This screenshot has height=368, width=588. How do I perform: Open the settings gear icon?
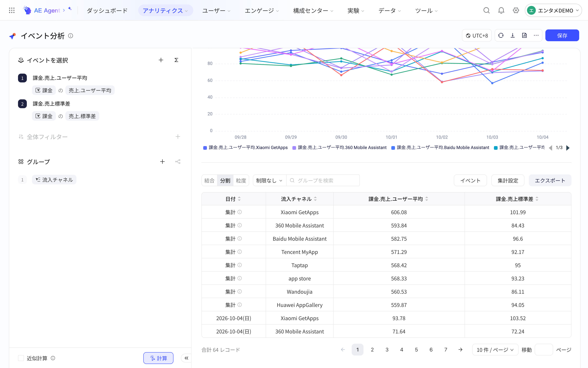click(x=516, y=10)
